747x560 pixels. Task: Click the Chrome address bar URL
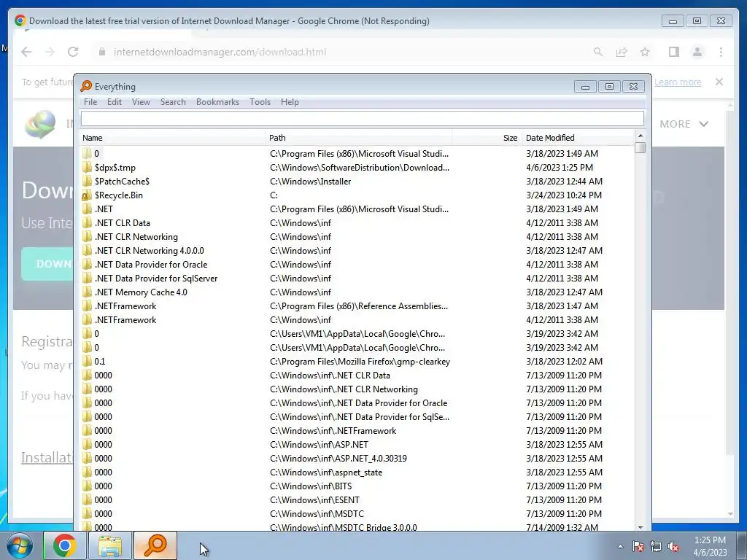pyautogui.click(x=220, y=52)
